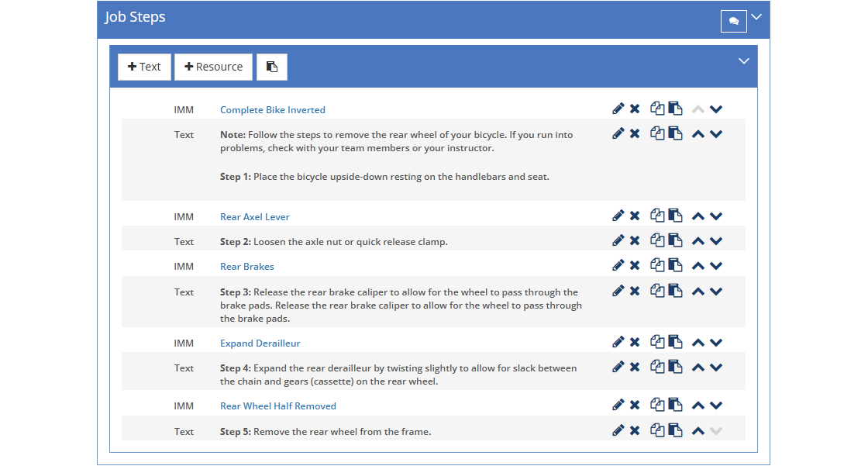Edit the Complete Bike Inverted row
This screenshot has width=868, height=466.
(618, 109)
